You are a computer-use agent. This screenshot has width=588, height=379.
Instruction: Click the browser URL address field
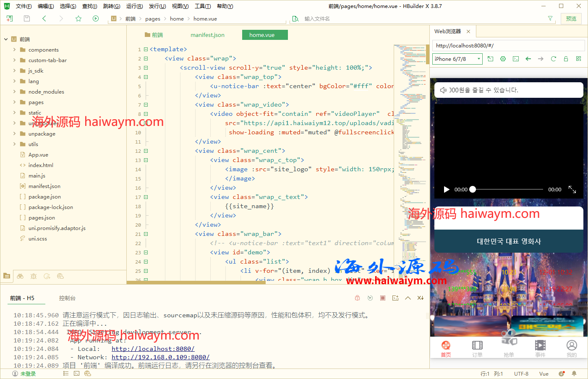click(508, 46)
